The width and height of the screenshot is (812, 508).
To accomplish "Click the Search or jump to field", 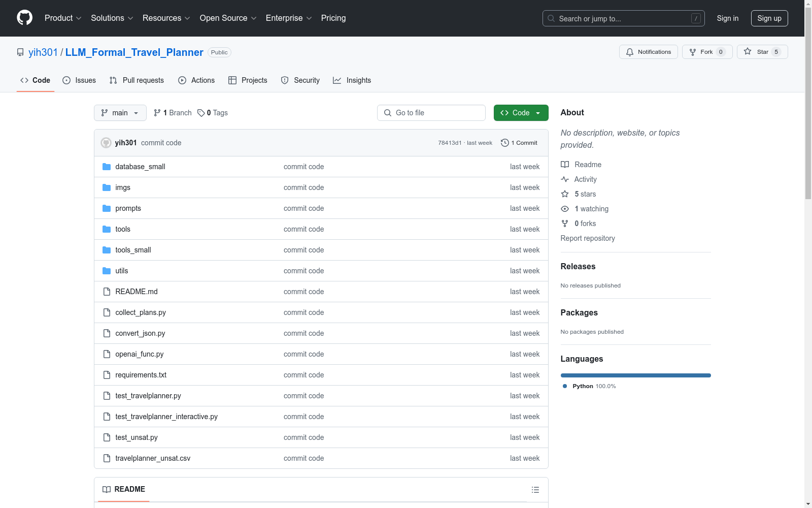I will 624,18.
